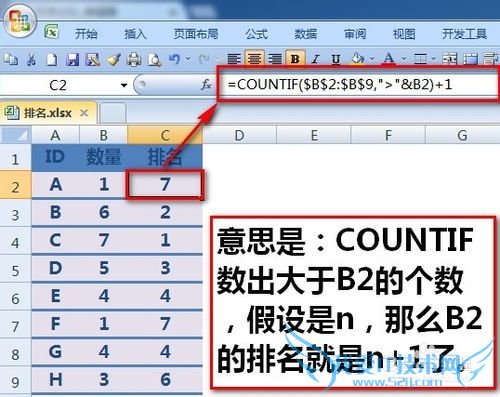Viewport: 500px width, 397px height.
Task: Align text right with the Align Right icon
Action: pyautogui.click(x=275, y=59)
